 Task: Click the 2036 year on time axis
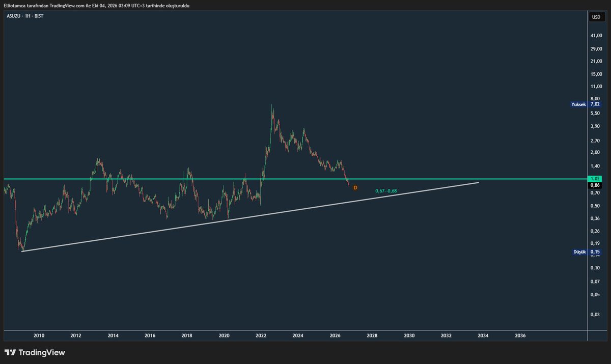coord(520,335)
